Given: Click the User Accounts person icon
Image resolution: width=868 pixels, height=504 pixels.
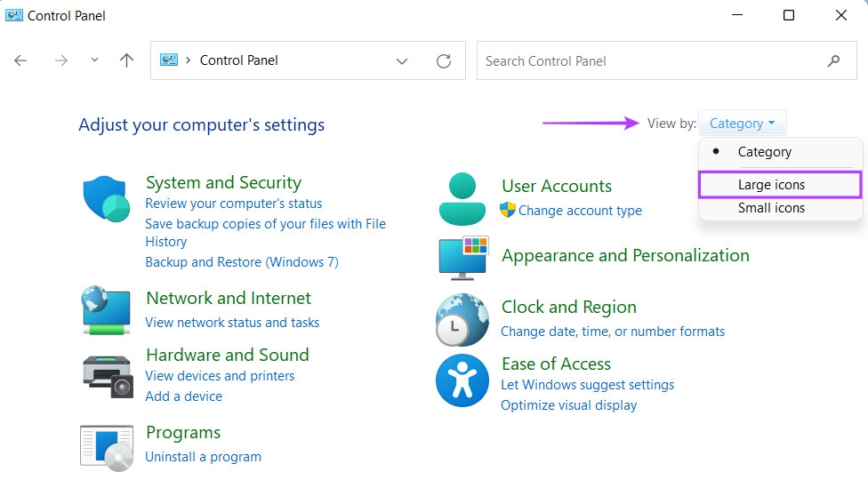Looking at the screenshot, I should (462, 199).
